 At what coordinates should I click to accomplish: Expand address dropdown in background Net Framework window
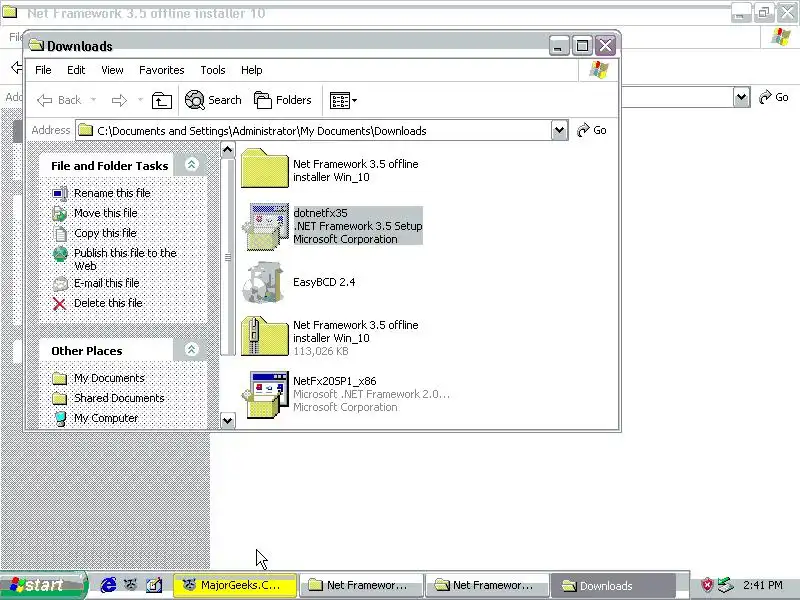pyautogui.click(x=742, y=97)
